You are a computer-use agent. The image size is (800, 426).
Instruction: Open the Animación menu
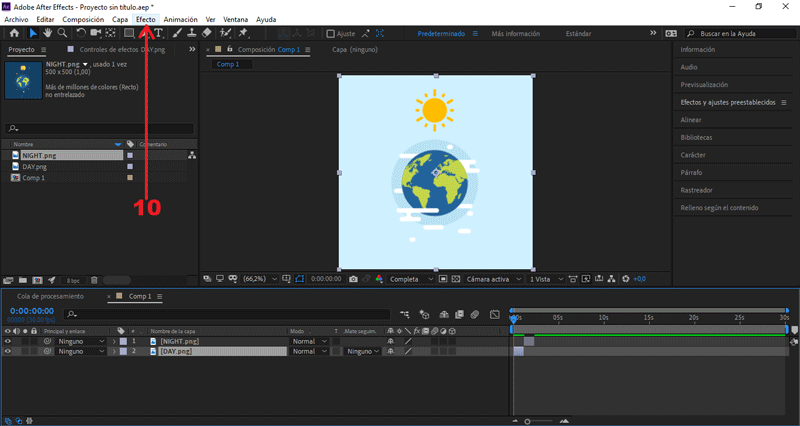(x=181, y=19)
